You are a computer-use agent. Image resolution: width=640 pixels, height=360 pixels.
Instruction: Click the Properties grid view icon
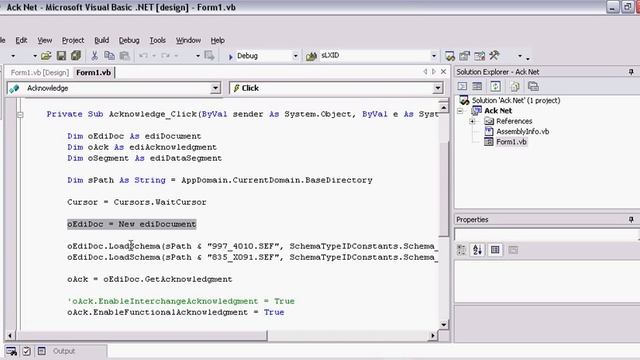(x=495, y=250)
